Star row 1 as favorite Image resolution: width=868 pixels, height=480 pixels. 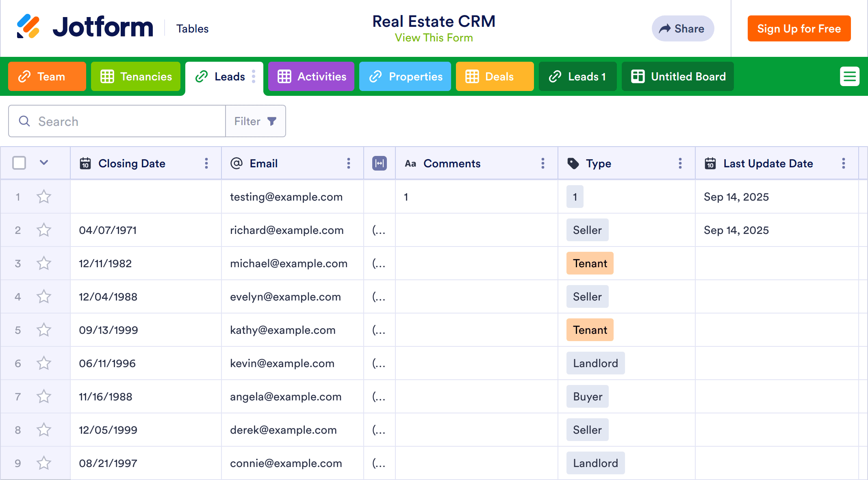(x=44, y=197)
